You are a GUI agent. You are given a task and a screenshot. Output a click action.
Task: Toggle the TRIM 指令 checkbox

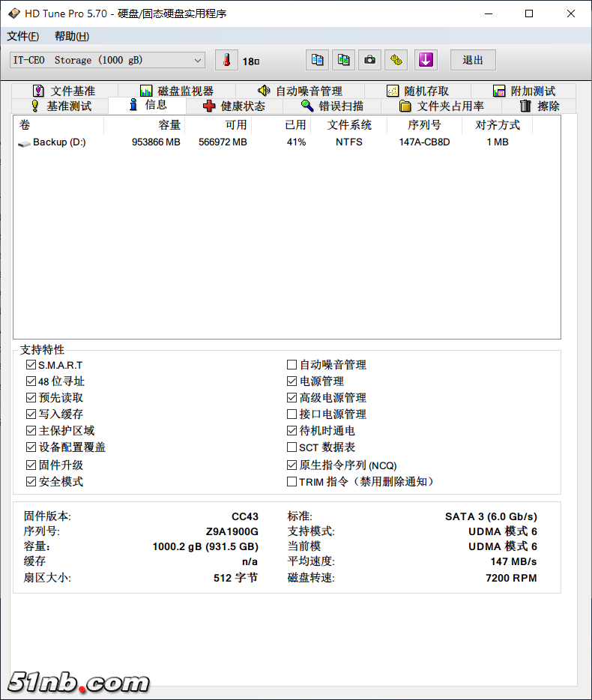pyautogui.click(x=292, y=482)
